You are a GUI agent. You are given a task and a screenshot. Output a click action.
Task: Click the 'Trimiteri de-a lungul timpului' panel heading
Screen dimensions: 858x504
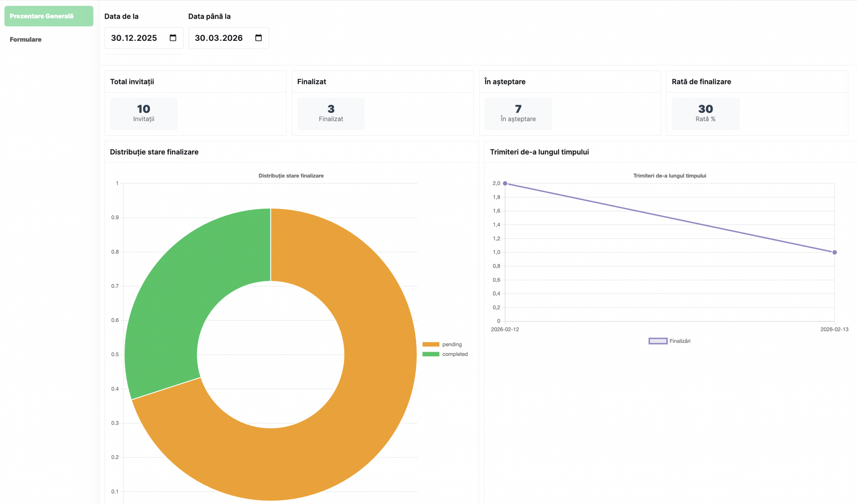point(539,152)
